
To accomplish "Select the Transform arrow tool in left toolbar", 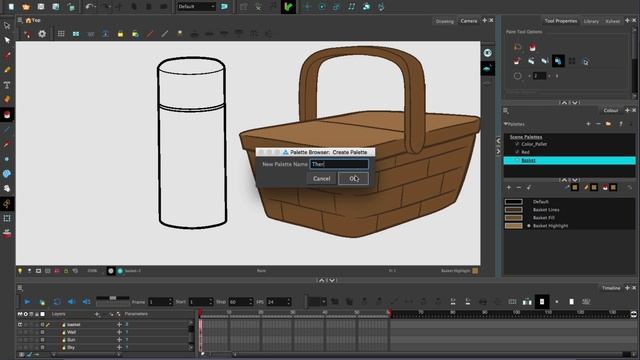I will (x=7, y=26).
